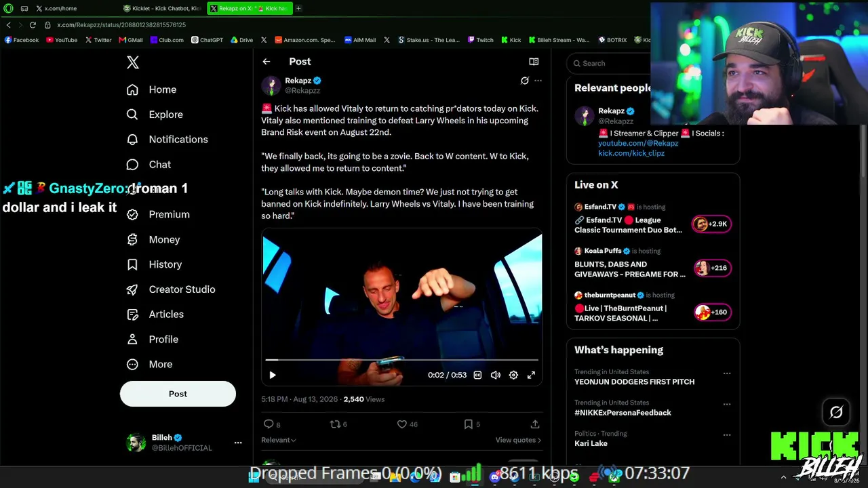The height and width of the screenshot is (488, 868).
Task: Open the ChatGPT bookmark
Action: (x=208, y=40)
